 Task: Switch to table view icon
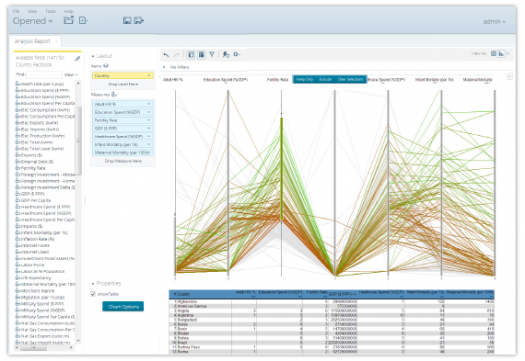[494, 53]
